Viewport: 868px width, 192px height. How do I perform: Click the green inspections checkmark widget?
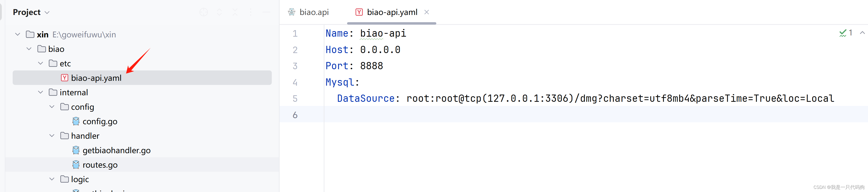tap(843, 33)
